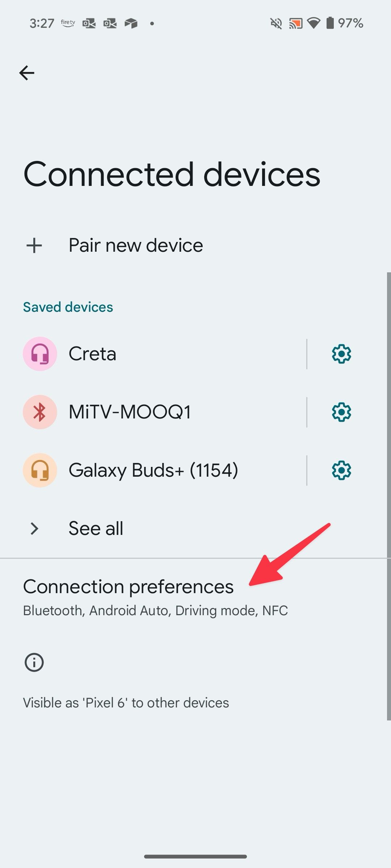Open Connection preferences
Screen dimensions: 391x868
coord(128,586)
